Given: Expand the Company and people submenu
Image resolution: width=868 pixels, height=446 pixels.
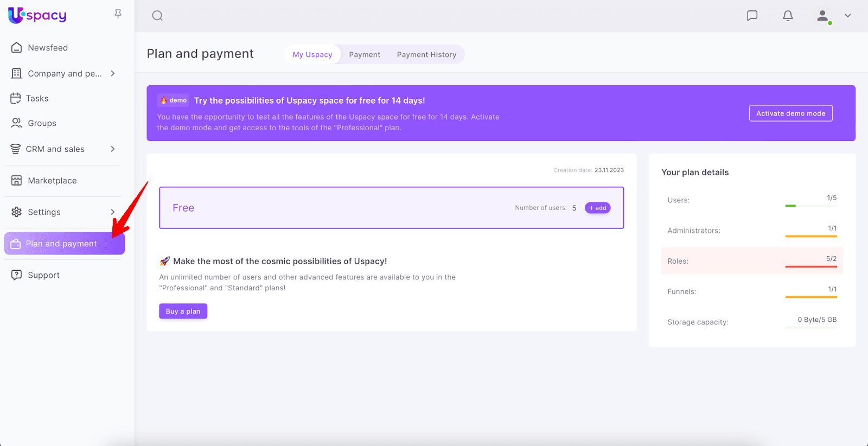Looking at the screenshot, I should pos(113,73).
